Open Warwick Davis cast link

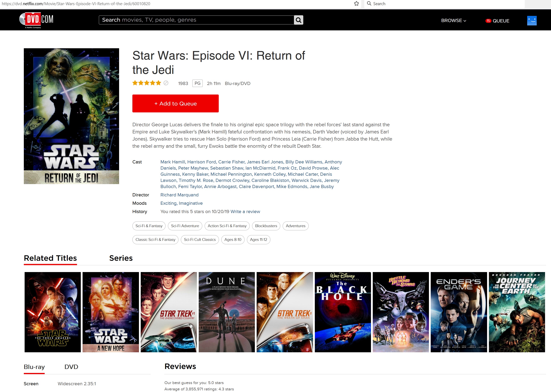(x=307, y=180)
